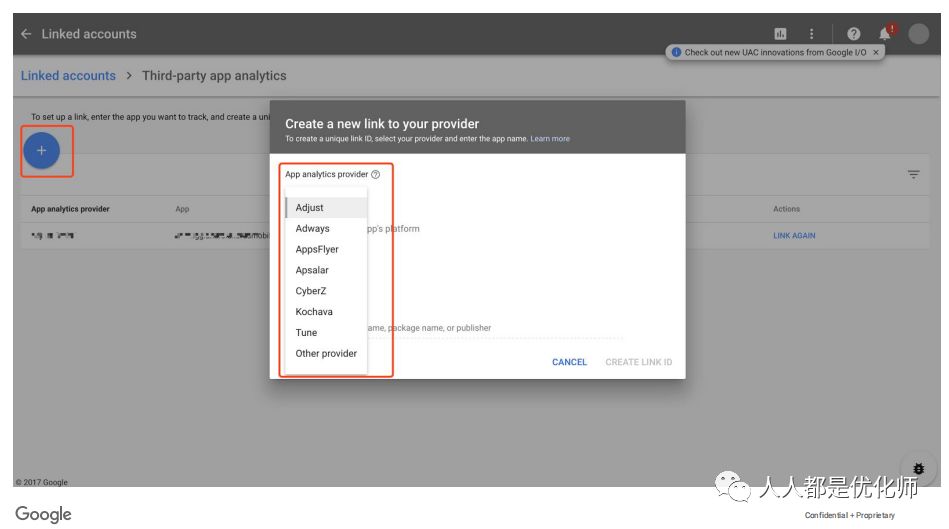
Task: Pick Apsalar as analytics provider
Action: (x=326, y=270)
